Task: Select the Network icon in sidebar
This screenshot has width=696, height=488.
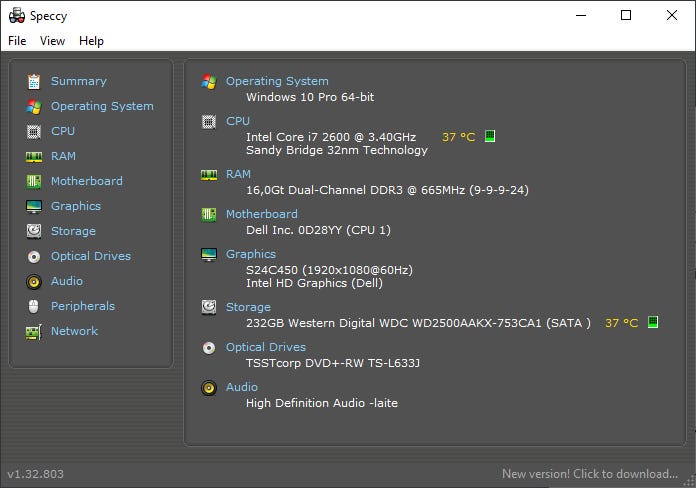Action: [34, 331]
